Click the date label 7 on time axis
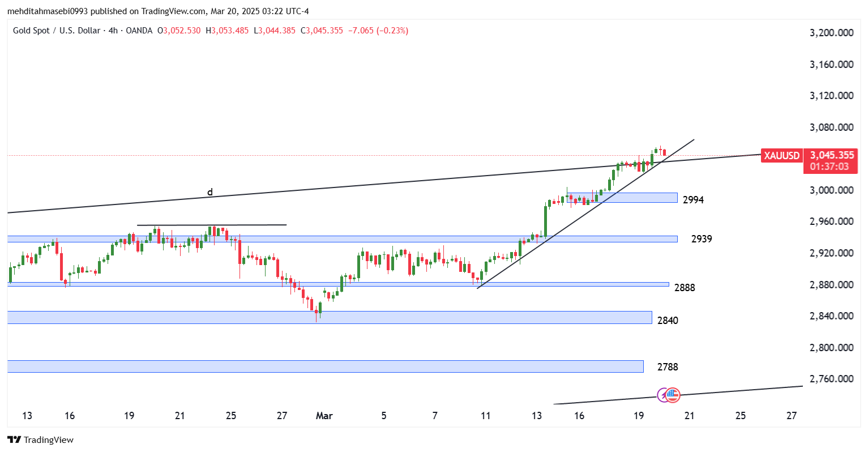 pyautogui.click(x=435, y=416)
